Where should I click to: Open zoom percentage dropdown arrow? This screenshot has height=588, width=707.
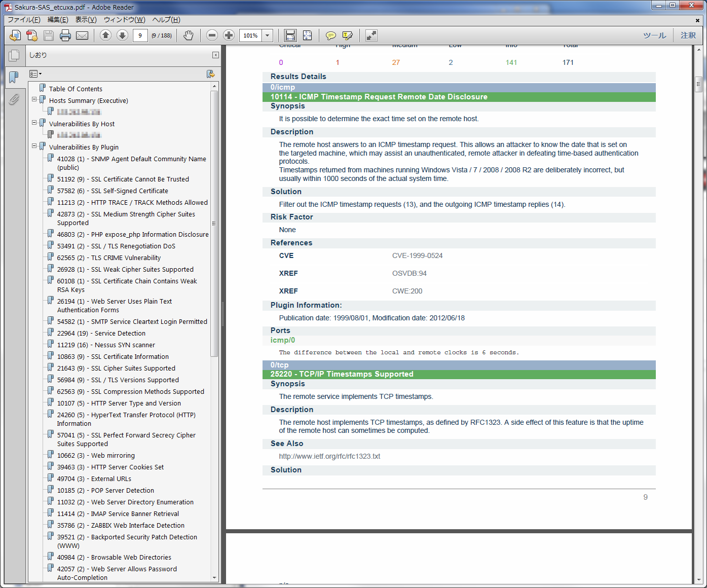[268, 35]
